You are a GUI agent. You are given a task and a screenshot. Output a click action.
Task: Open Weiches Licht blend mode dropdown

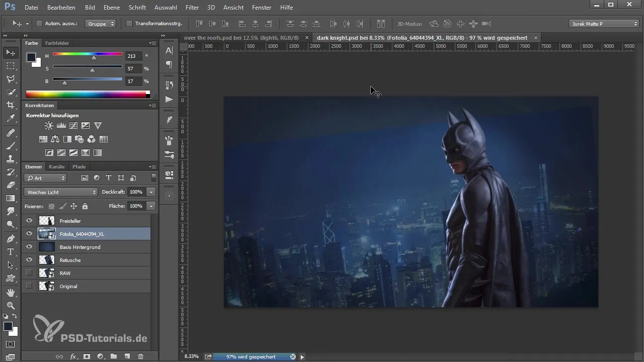pos(61,192)
